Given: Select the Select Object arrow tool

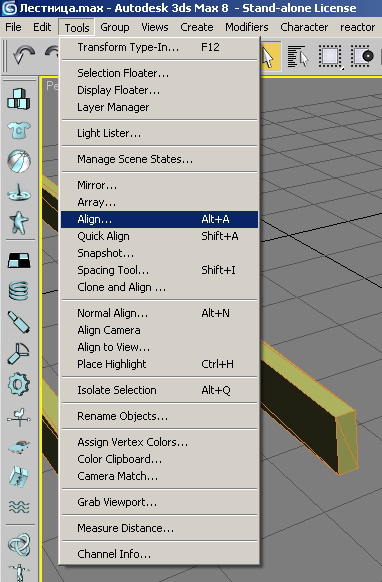Looking at the screenshot, I should pos(270,57).
